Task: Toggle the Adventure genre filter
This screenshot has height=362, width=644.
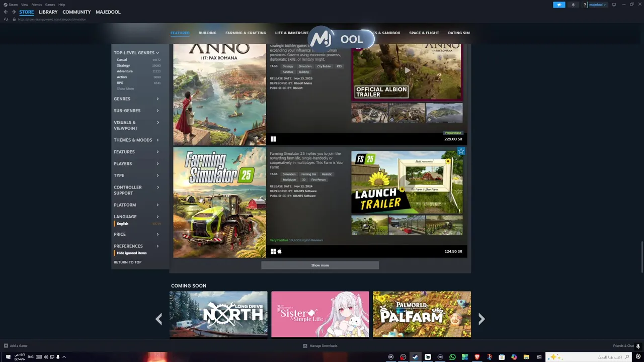Action: pos(138,71)
